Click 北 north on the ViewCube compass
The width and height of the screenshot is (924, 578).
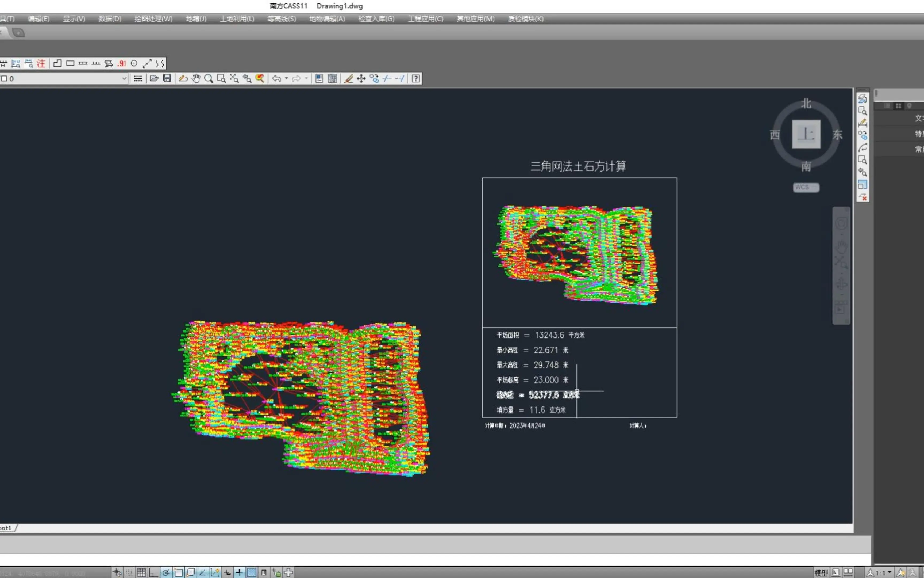pos(806,104)
